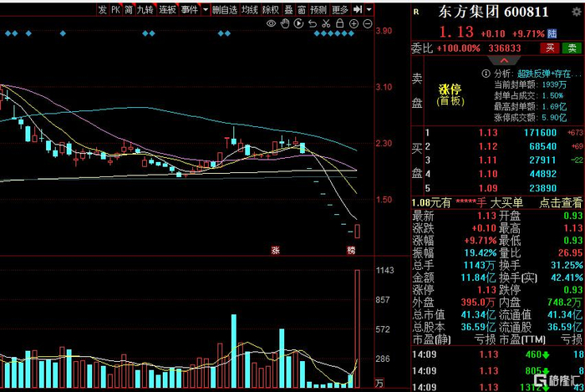Switch to 简 simplified view
The width and height of the screenshot is (585, 392).
click(129, 10)
